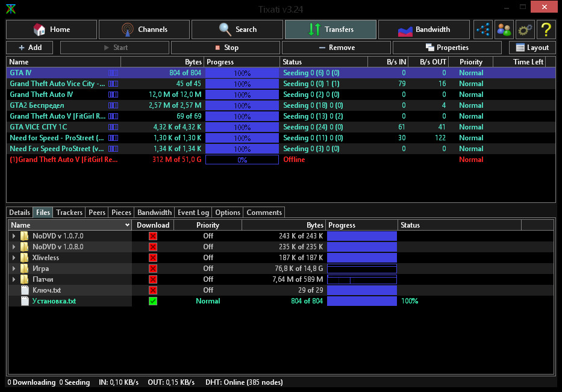
Task: Click the NoDVD v 1.0.7.0 folder icon
Action: [24, 236]
